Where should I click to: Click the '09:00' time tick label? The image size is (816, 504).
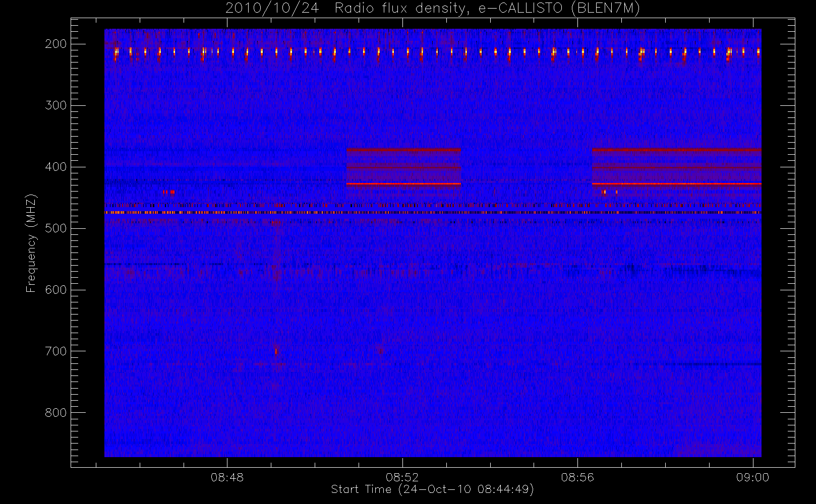click(x=752, y=477)
